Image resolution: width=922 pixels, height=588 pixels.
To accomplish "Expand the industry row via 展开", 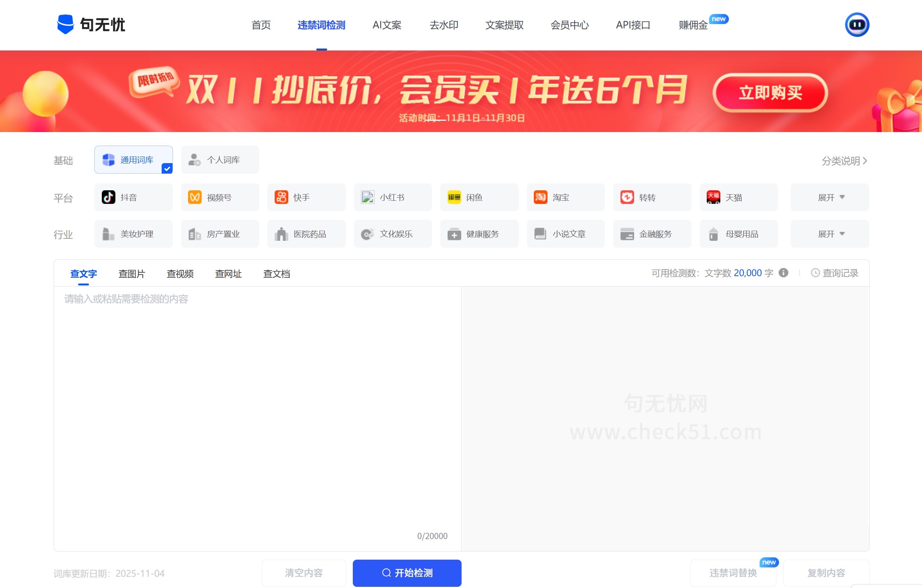I will tap(830, 234).
